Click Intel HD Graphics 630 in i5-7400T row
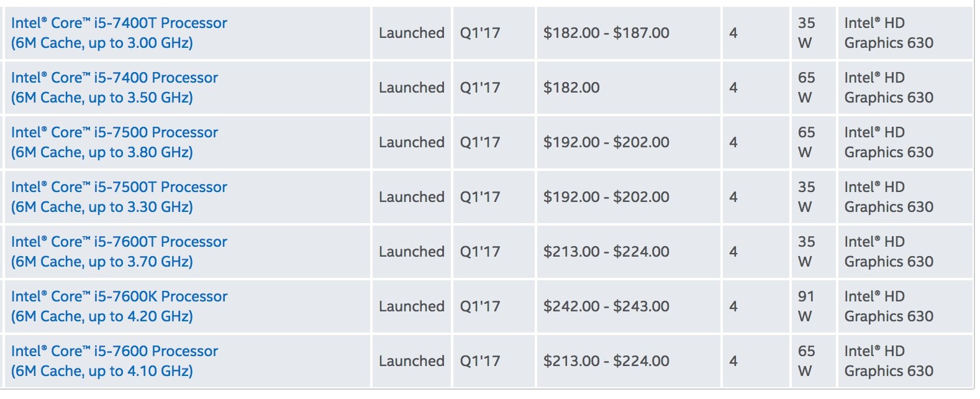The height and width of the screenshot is (399, 980). [x=889, y=33]
